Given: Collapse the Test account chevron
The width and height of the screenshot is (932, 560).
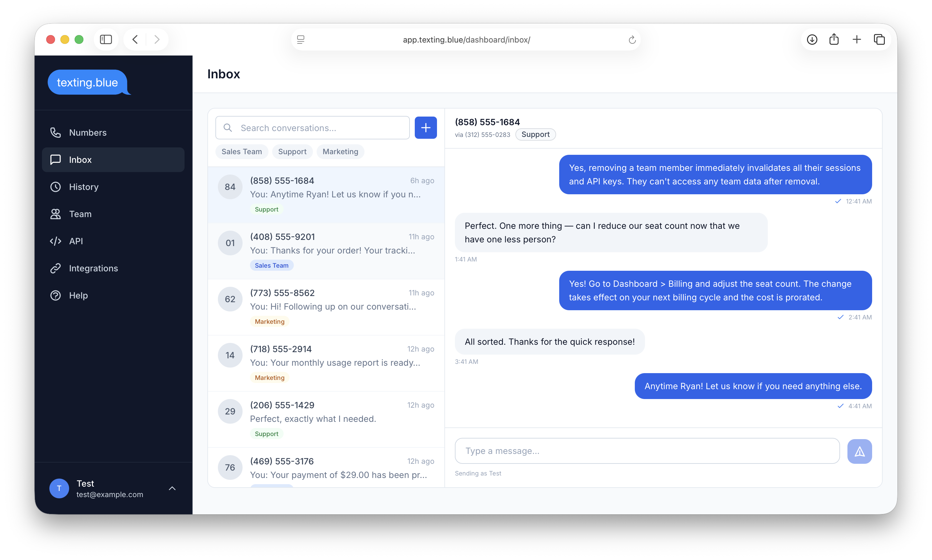Looking at the screenshot, I should 172,488.
